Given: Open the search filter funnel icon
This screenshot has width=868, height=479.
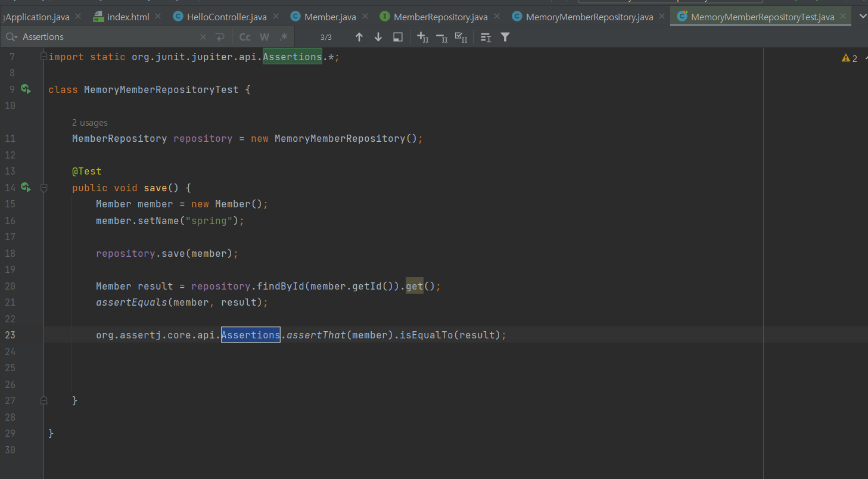Looking at the screenshot, I should pos(505,37).
